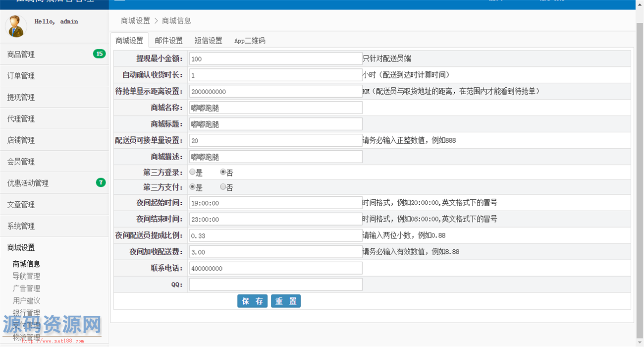Image resolution: width=644 pixels, height=347 pixels.
Task: Focus the 联系电话 input field
Action: [276, 268]
